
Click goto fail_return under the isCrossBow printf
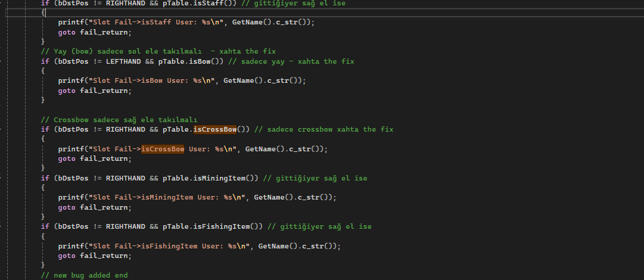click(x=95, y=158)
